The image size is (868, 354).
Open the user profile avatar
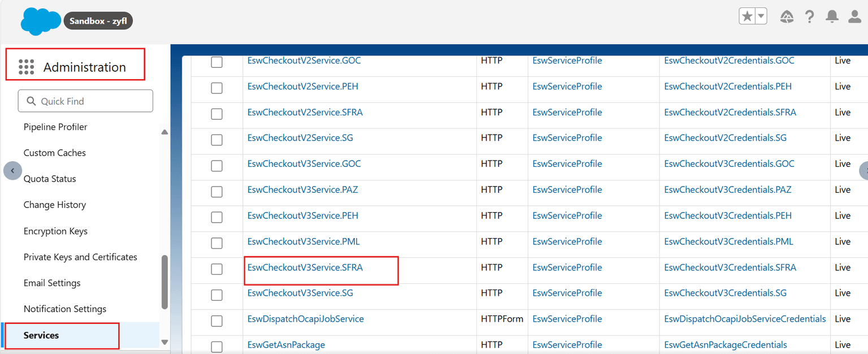click(855, 17)
